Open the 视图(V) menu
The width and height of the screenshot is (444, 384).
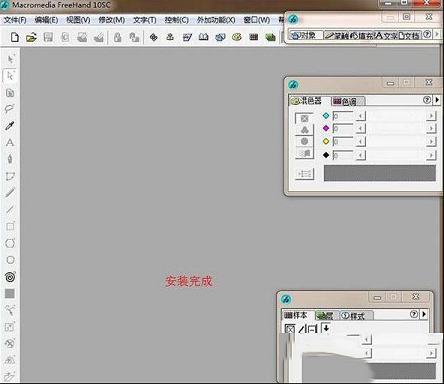[78, 20]
